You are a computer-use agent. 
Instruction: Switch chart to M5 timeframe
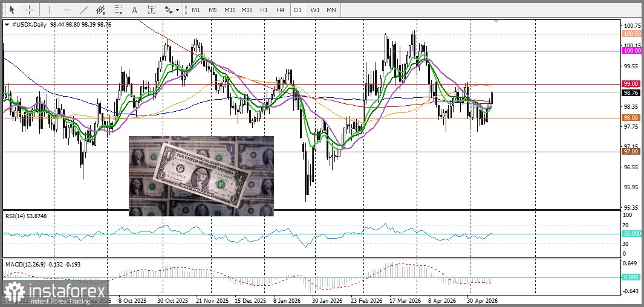pos(212,10)
